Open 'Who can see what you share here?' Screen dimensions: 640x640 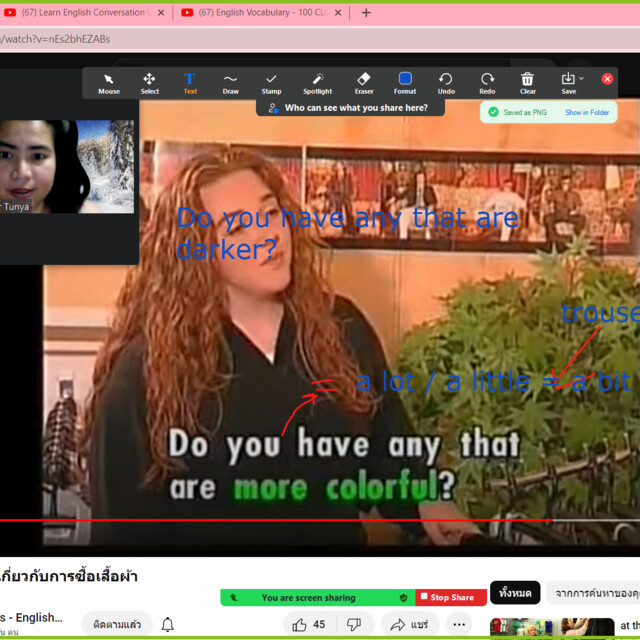point(350,108)
